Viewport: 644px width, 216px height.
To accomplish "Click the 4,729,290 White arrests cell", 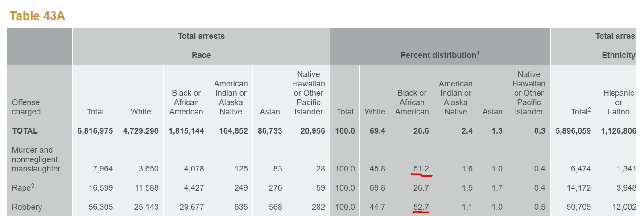I will click(140, 131).
